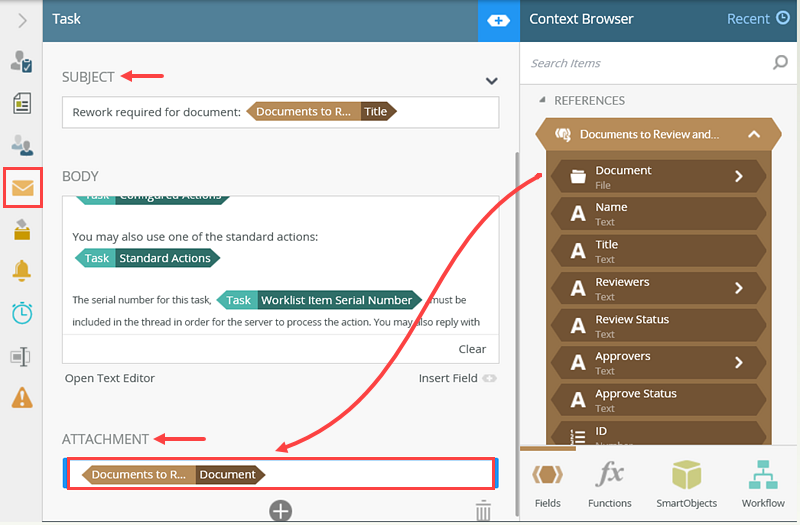
Task: Select the Worklist Item Serial Number token
Action: point(319,300)
